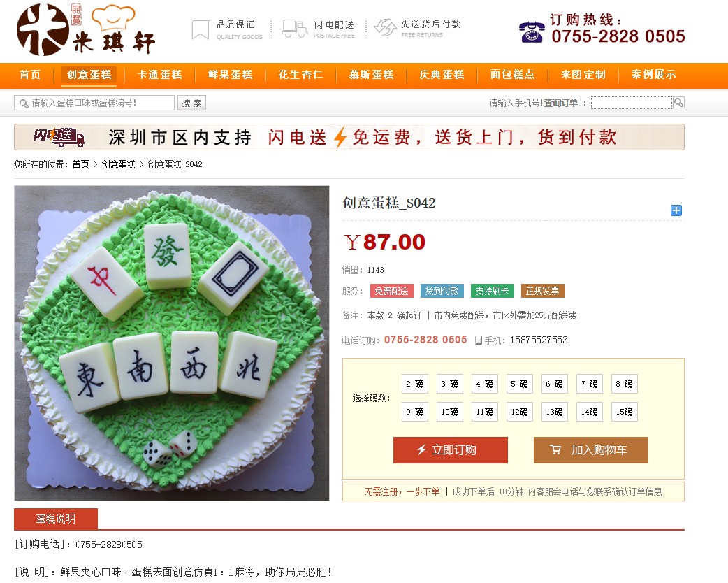Focus the cake flavor search field
The height and width of the screenshot is (583, 728).
(94, 103)
